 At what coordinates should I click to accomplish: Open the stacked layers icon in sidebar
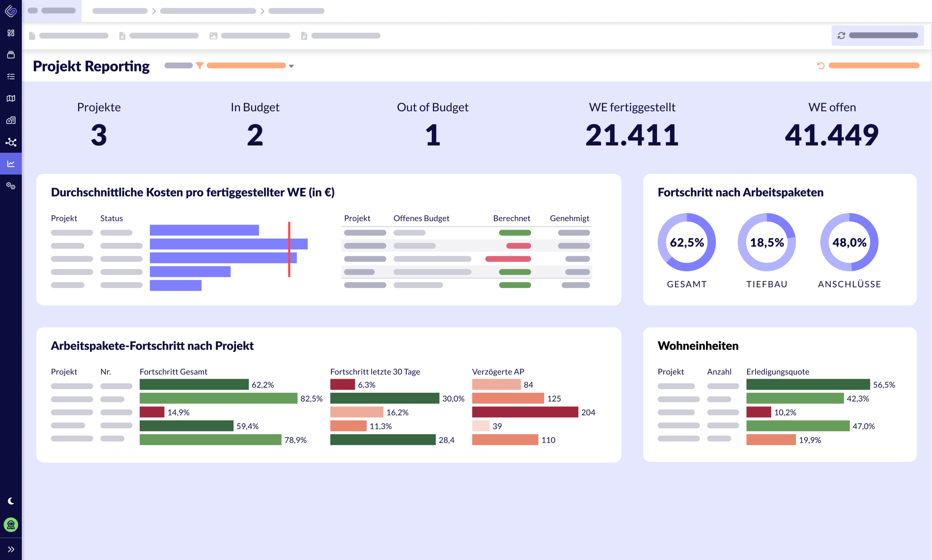click(x=11, y=55)
